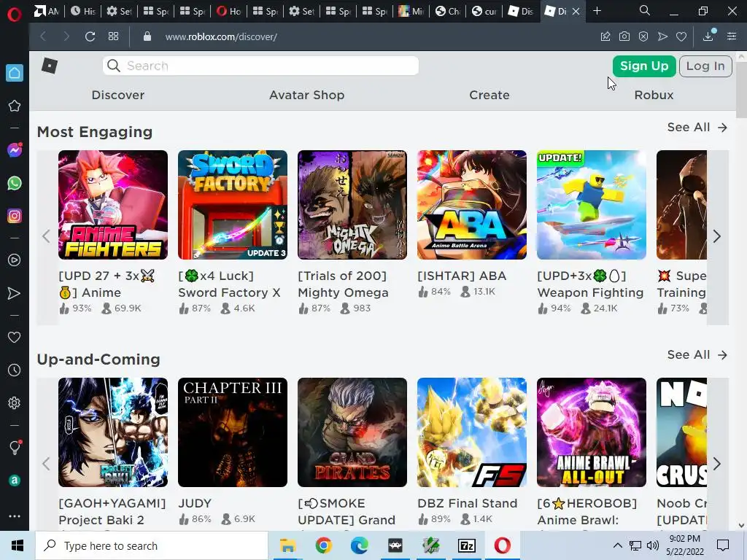The image size is (747, 560).
Task: Click the Roblox logo
Action: coord(50,66)
